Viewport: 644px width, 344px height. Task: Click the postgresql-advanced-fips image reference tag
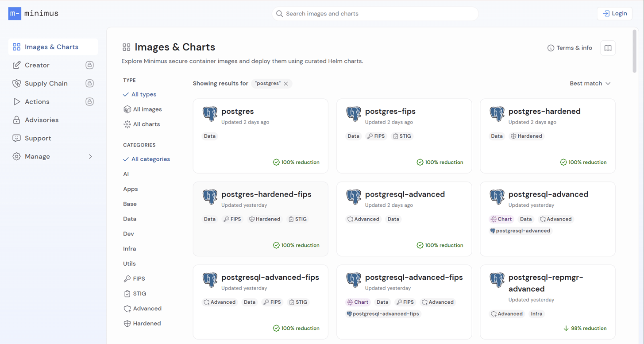[x=383, y=314]
